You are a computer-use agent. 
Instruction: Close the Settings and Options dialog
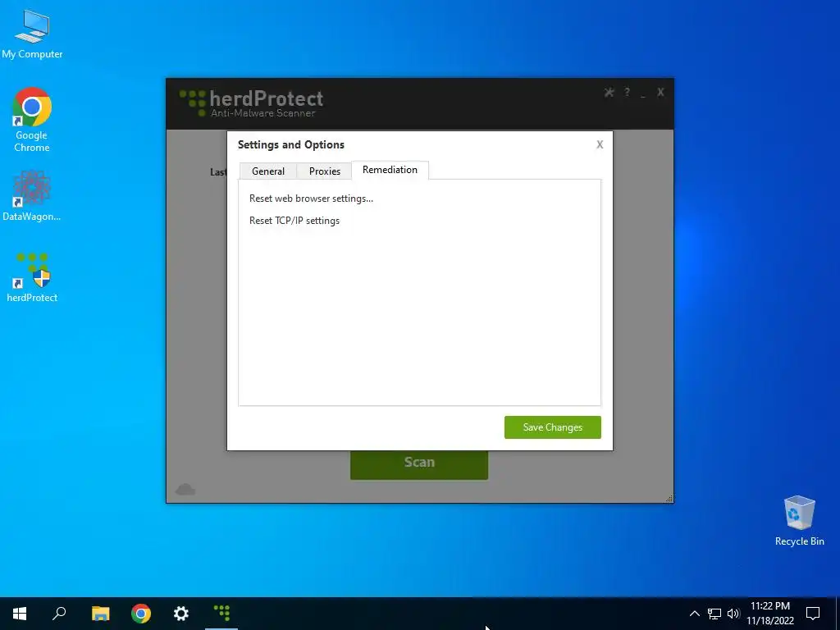pos(600,144)
